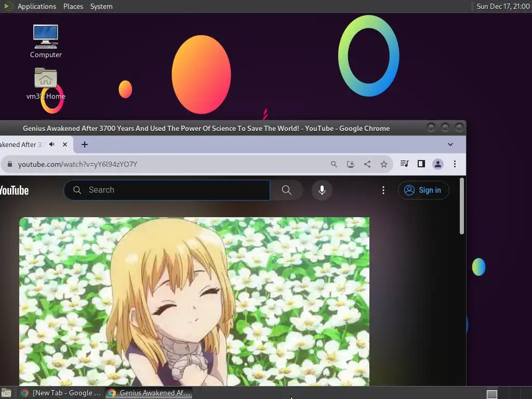Click the YouTube search magnifier button
Image resolution: width=532 pixels, height=399 pixels.
coord(287,190)
